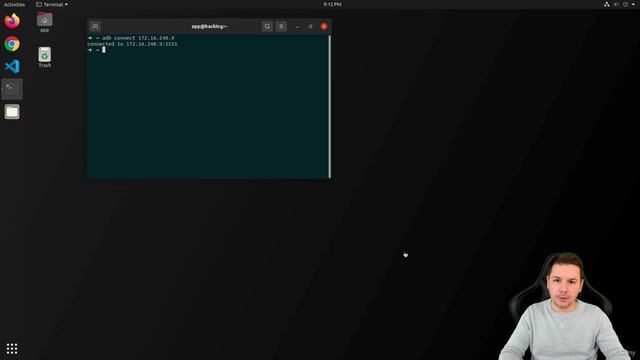Open the Trash desktop icon
Viewport: 640px width, 360px height.
(44, 57)
